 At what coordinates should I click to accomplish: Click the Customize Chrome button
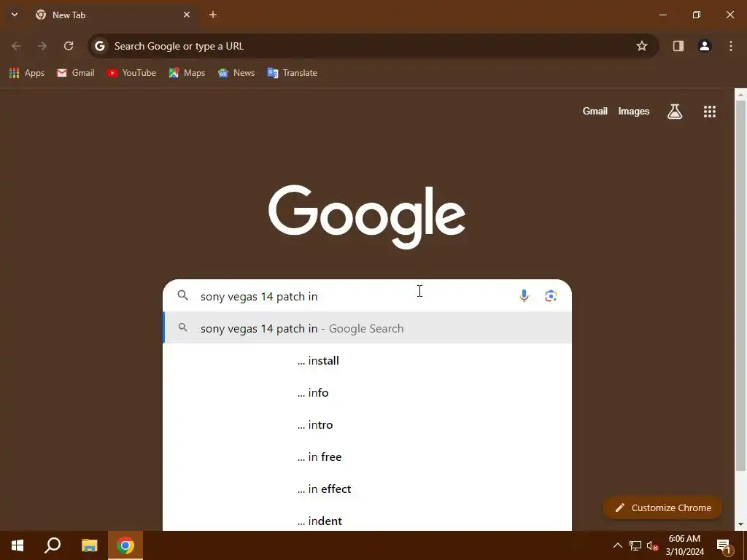[662, 507]
